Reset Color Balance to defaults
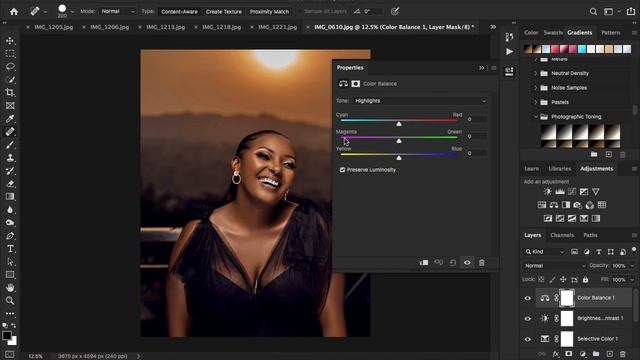Viewport: 640px width, 360px height. click(x=453, y=263)
